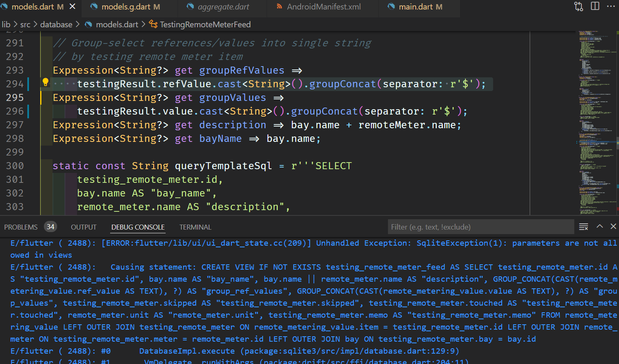Screen dimensions: 619x364
Task: Split the editor using the split icon
Action: (595, 6)
